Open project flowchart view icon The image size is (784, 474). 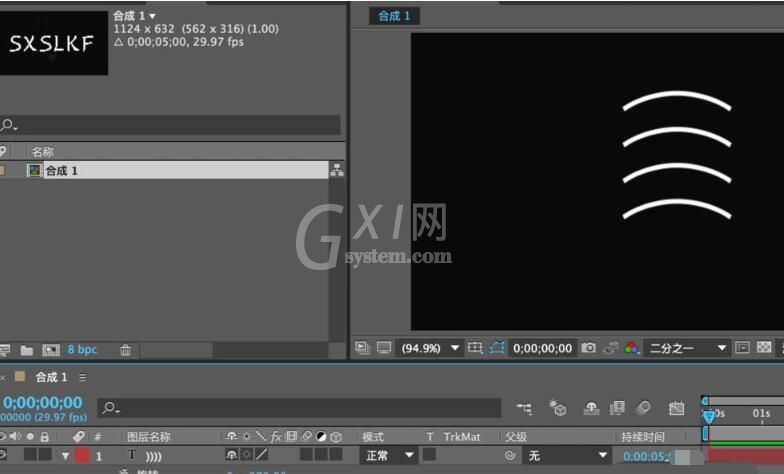coord(337,170)
